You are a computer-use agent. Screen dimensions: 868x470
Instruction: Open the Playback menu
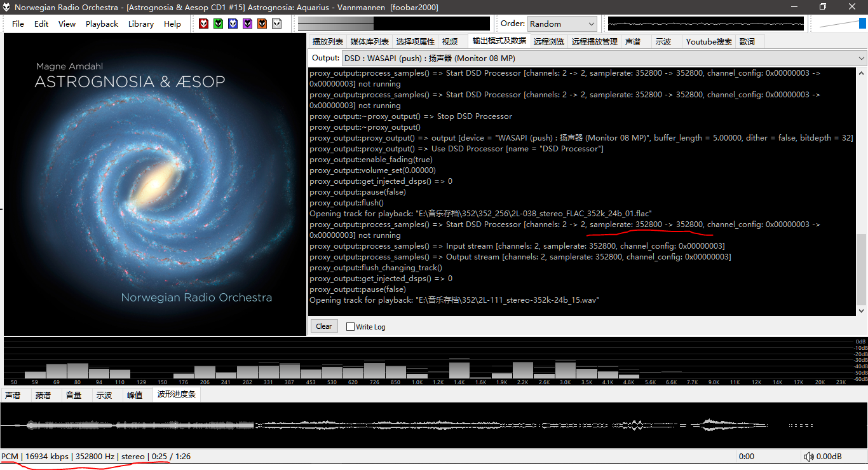click(102, 24)
